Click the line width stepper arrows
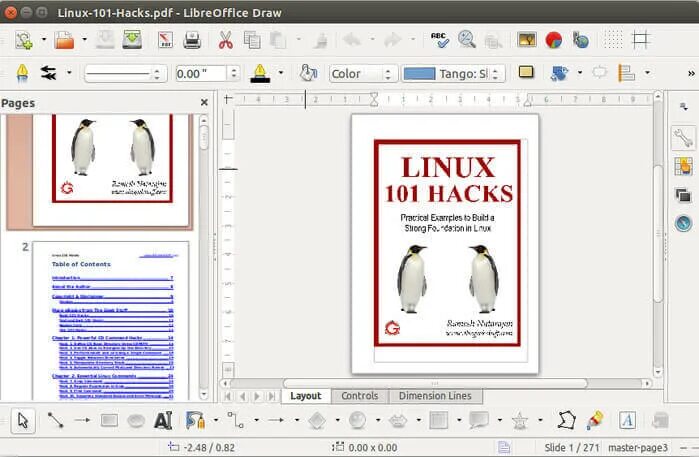The image size is (699, 457). tap(234, 74)
